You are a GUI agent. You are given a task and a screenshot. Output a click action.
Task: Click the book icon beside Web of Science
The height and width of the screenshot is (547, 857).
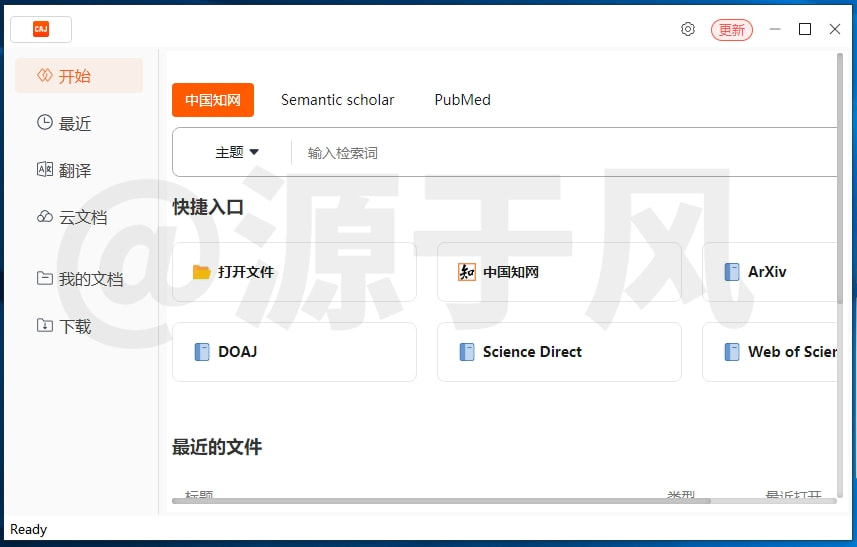(732, 352)
